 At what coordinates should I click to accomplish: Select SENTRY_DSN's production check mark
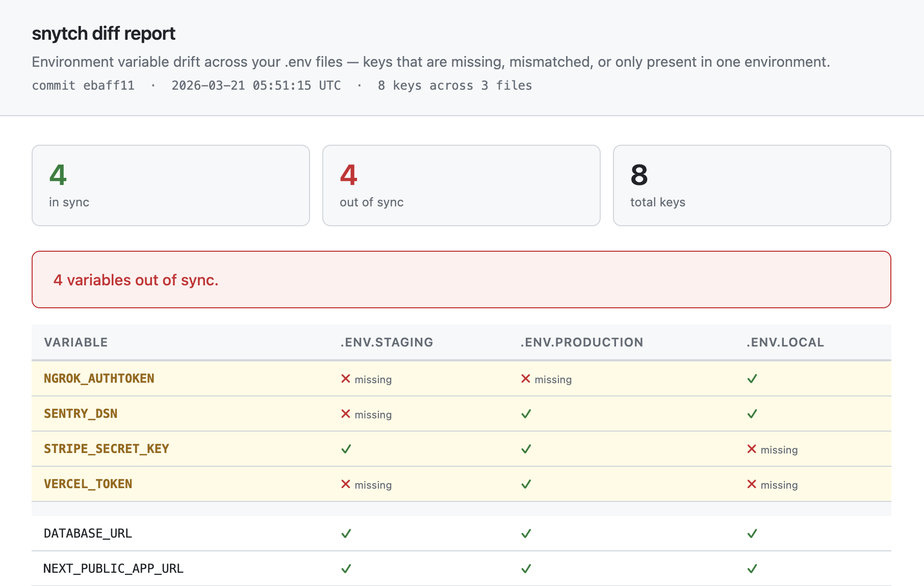[525, 414]
